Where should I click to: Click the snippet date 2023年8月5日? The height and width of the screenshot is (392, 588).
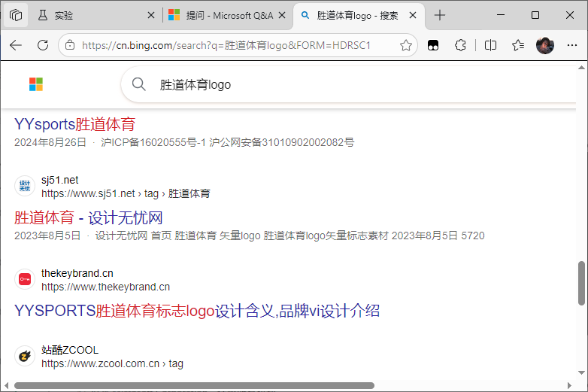click(x=47, y=236)
